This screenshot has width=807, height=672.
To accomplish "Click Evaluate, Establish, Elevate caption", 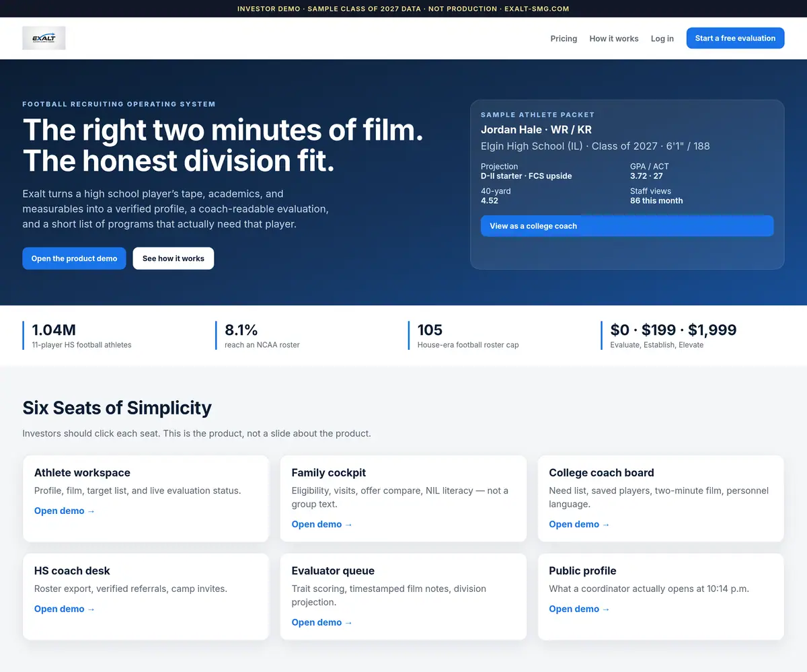I will coord(657,345).
